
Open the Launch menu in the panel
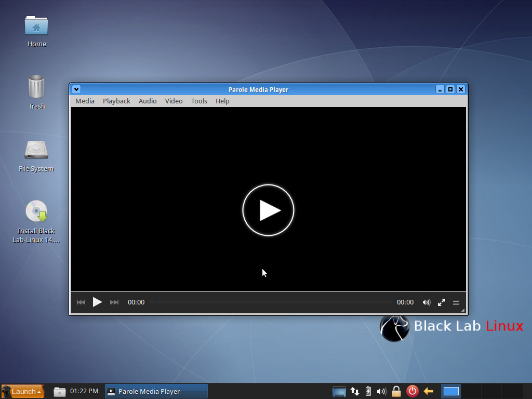click(x=23, y=391)
